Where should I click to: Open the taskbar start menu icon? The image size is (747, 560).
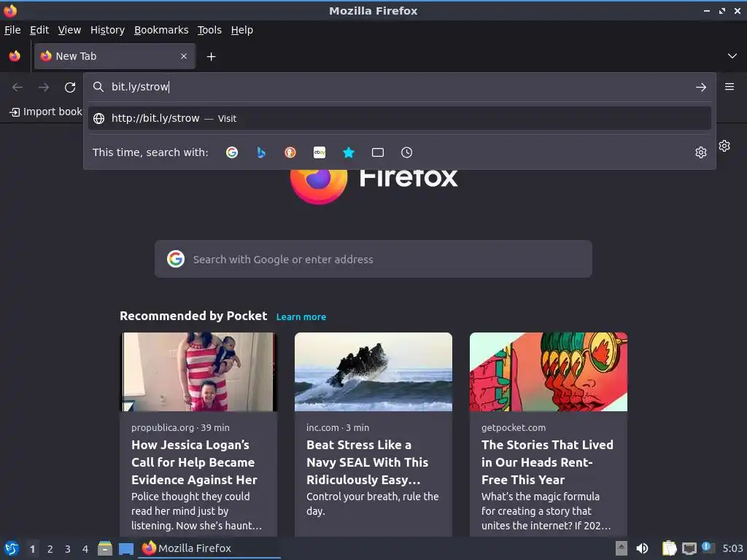[12, 548]
